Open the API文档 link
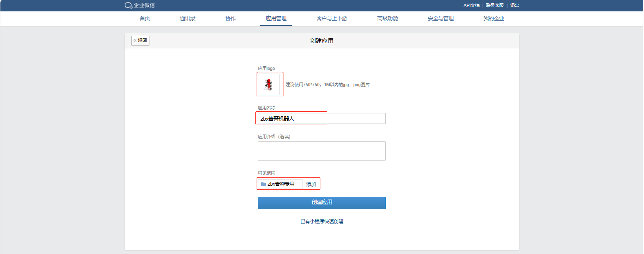Screen dimensions: 644x254 (x=471, y=5)
